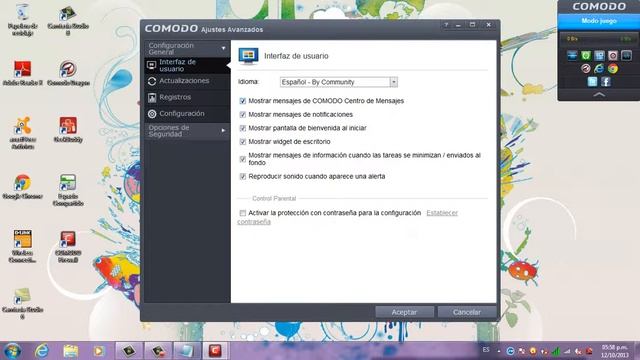Open the Comodo Dragon desktop shortcut
This screenshot has height=360, width=640.
click(68, 73)
